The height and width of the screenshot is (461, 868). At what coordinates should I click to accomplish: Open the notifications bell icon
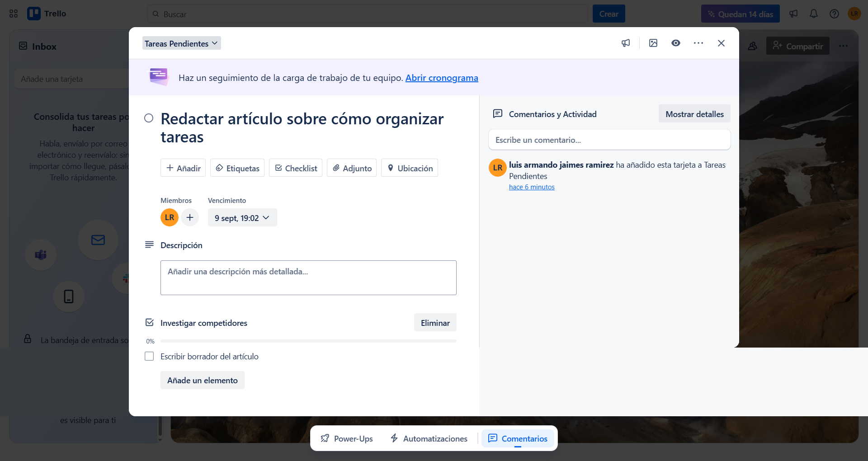click(x=813, y=14)
